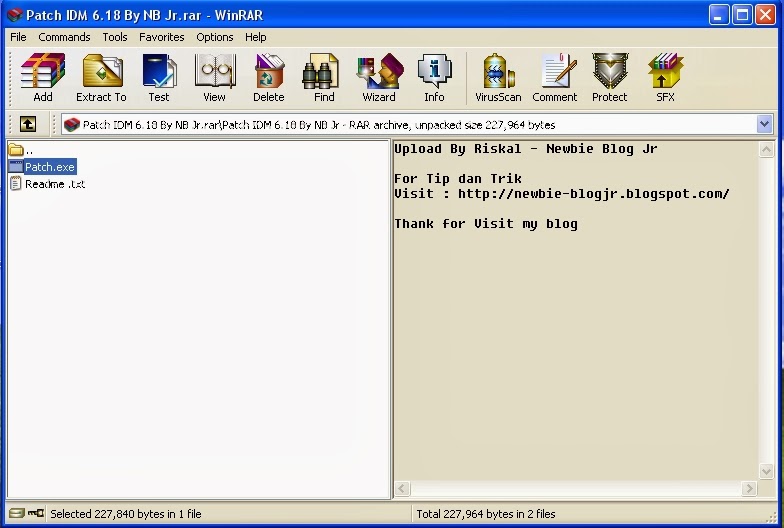Start VirusScan on the archive
This screenshot has height=528, width=784.
pos(498,78)
